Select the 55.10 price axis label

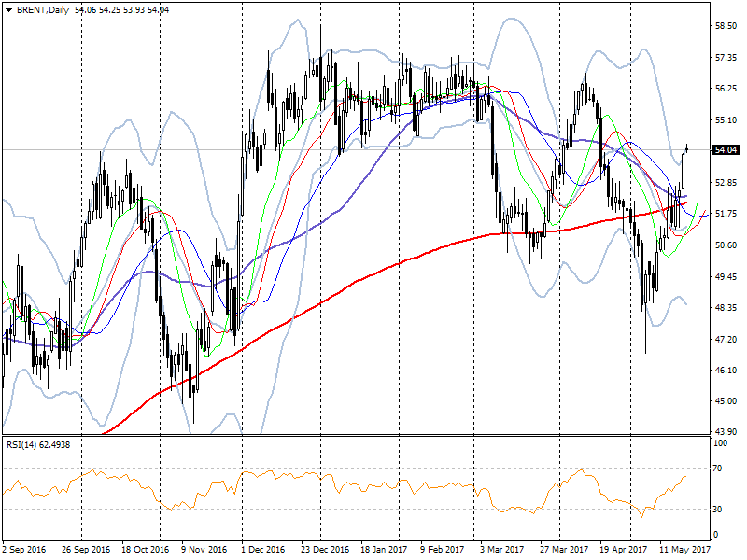[726, 120]
